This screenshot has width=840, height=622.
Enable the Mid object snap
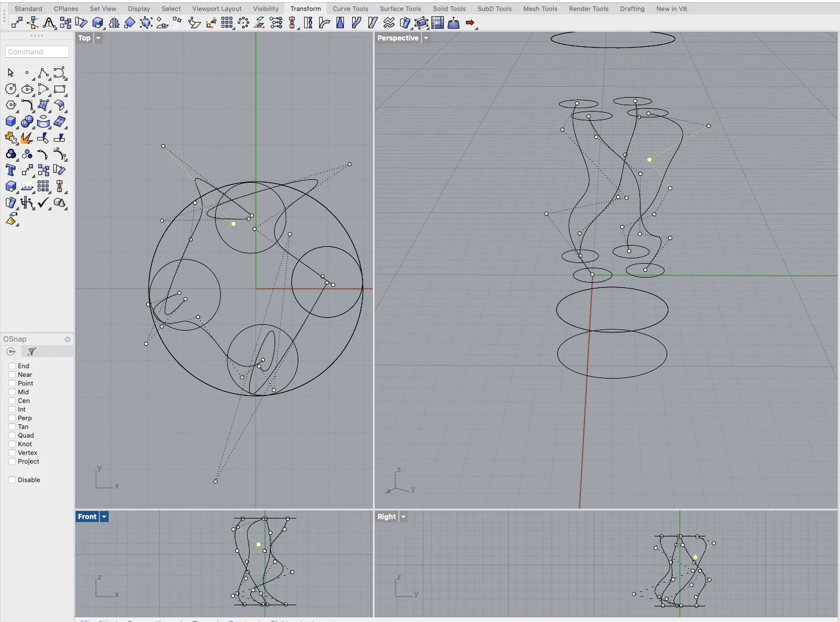point(12,392)
